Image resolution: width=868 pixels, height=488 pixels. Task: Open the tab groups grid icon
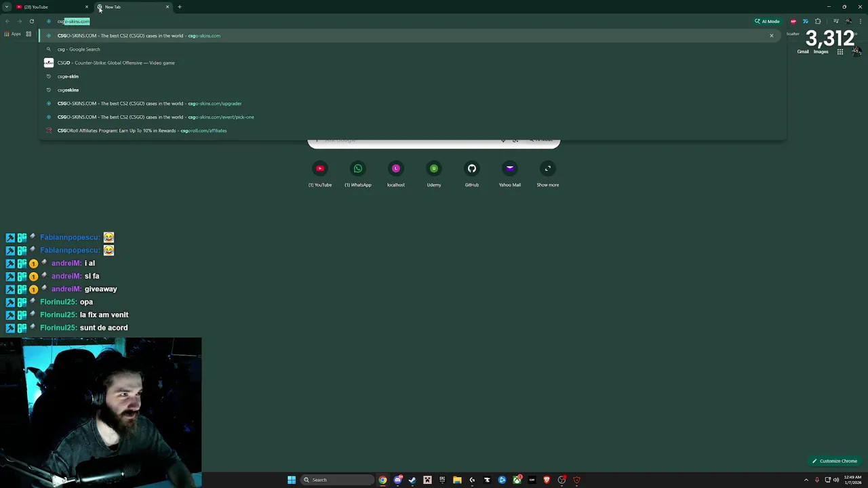(28, 34)
